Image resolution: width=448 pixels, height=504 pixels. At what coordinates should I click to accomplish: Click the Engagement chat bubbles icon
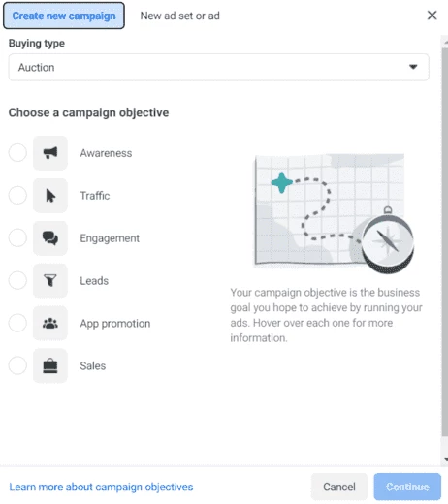point(50,238)
